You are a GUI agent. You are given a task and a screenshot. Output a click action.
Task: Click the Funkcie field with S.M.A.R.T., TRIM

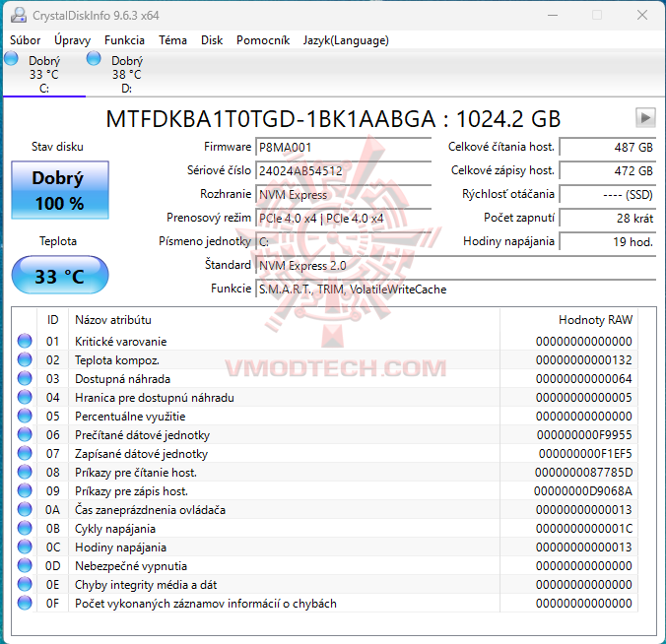pyautogui.click(x=456, y=290)
